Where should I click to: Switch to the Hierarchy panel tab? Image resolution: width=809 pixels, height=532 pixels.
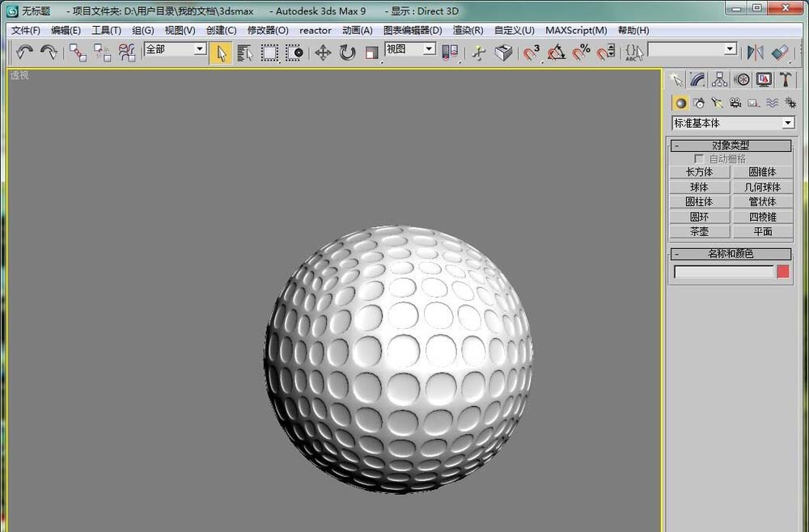coord(719,79)
